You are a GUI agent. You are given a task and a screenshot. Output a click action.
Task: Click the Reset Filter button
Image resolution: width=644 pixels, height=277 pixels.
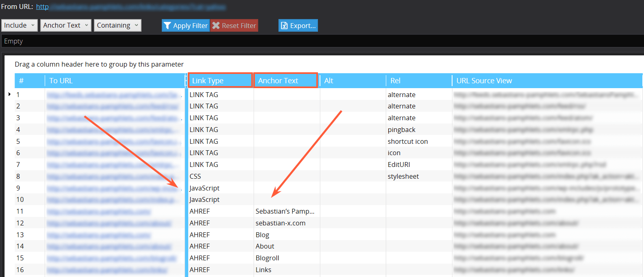[x=234, y=26]
